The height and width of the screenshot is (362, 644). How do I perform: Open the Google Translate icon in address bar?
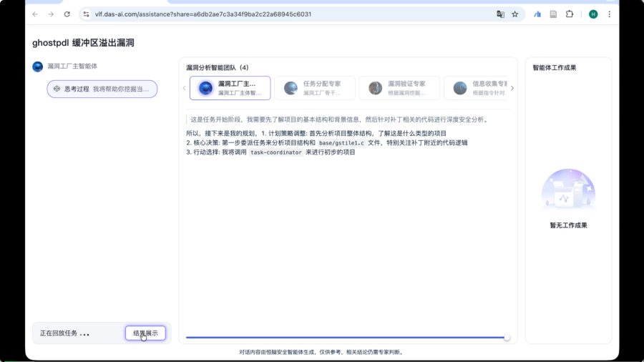coord(500,14)
